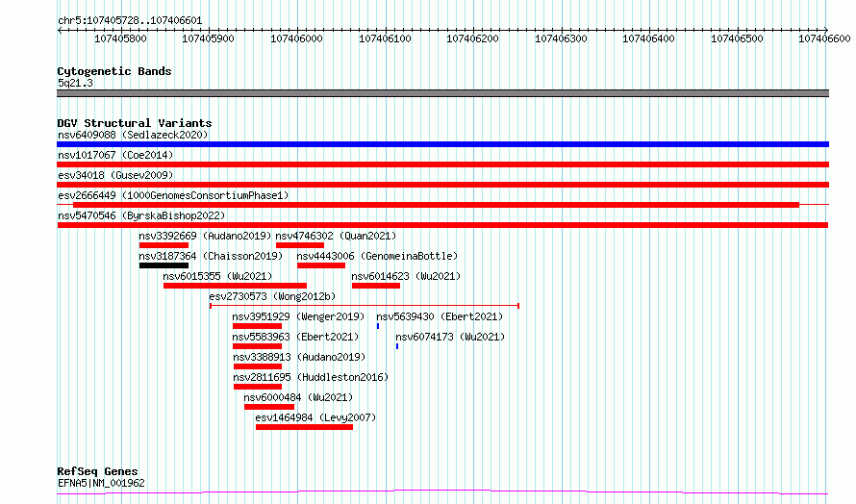The image size is (856, 504).
Task: Select the blue nsv6409088 variant bar
Action: click(442, 144)
